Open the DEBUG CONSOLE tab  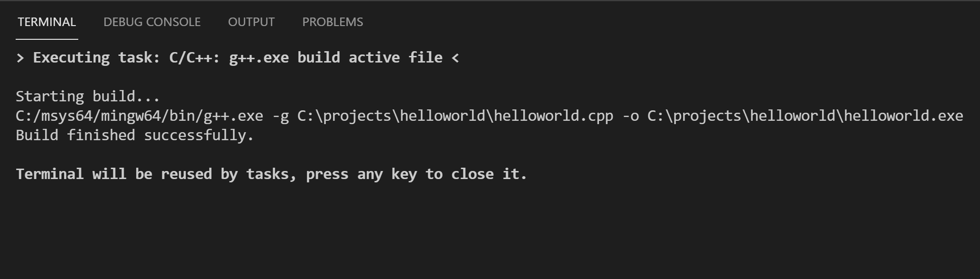tap(152, 22)
